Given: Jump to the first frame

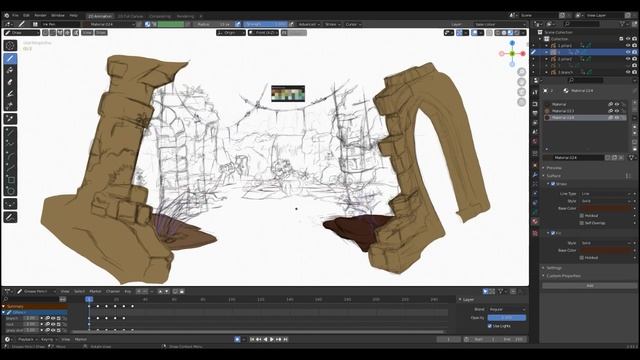Looking at the screenshot, I should click(x=252, y=339).
